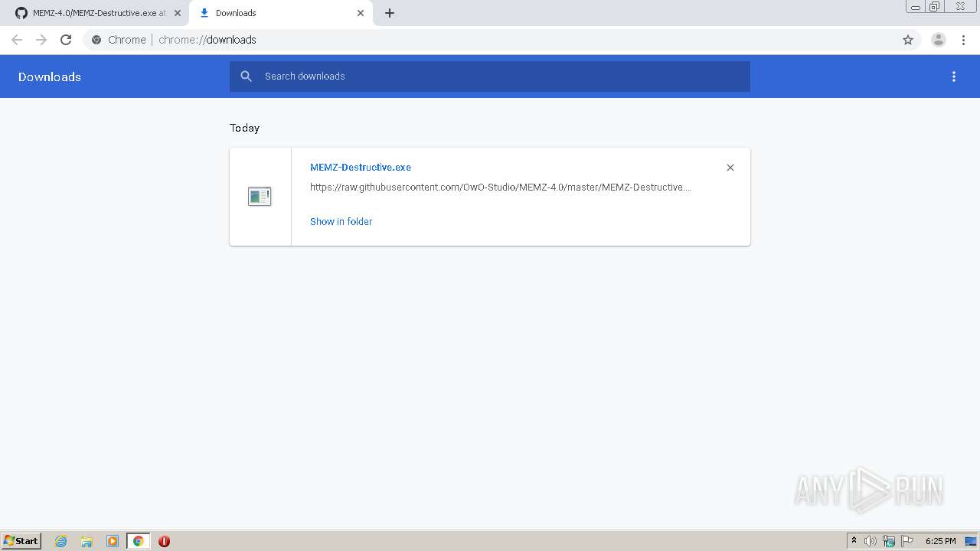Click the Chrome taskbar icon

139,541
